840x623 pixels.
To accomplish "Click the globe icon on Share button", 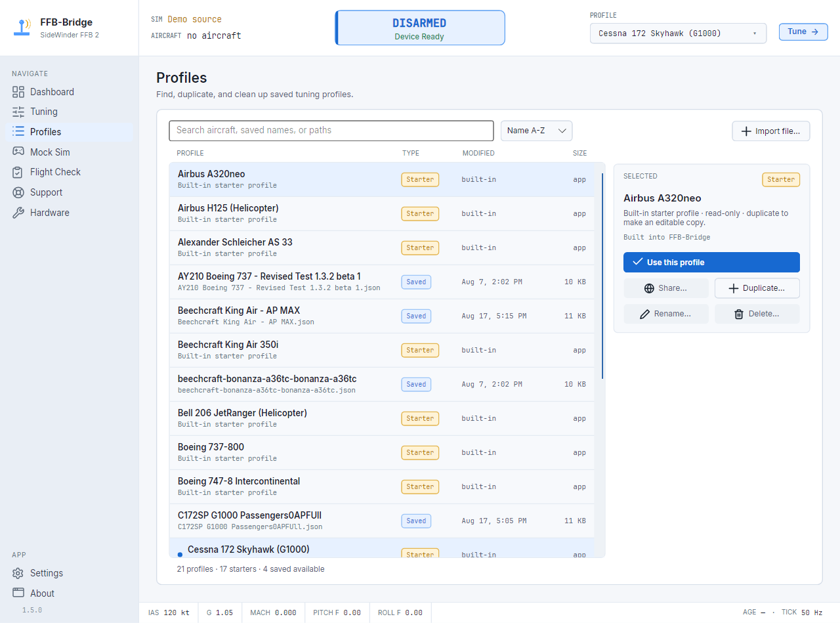I will tap(650, 288).
